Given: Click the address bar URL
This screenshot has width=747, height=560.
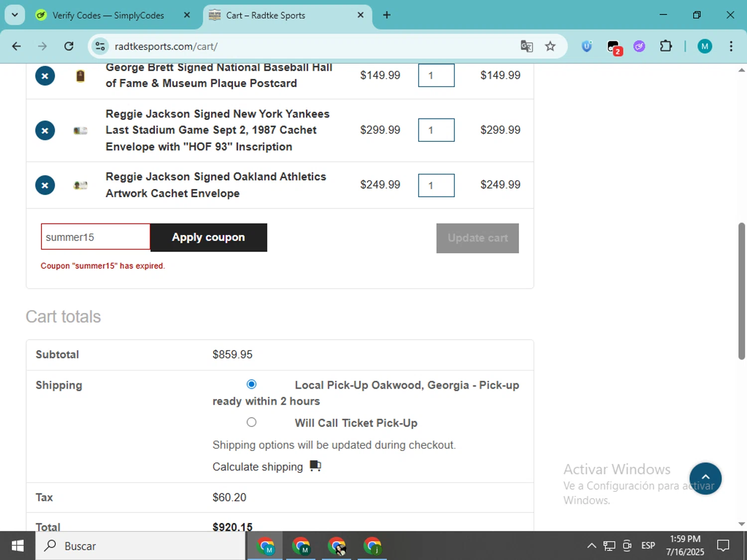Looking at the screenshot, I should point(166,46).
